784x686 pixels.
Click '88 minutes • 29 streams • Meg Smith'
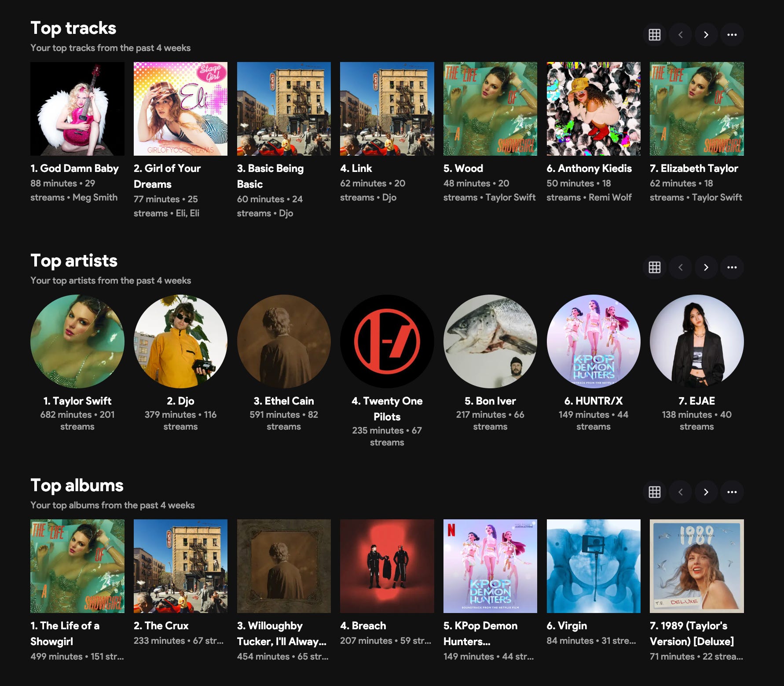(74, 190)
